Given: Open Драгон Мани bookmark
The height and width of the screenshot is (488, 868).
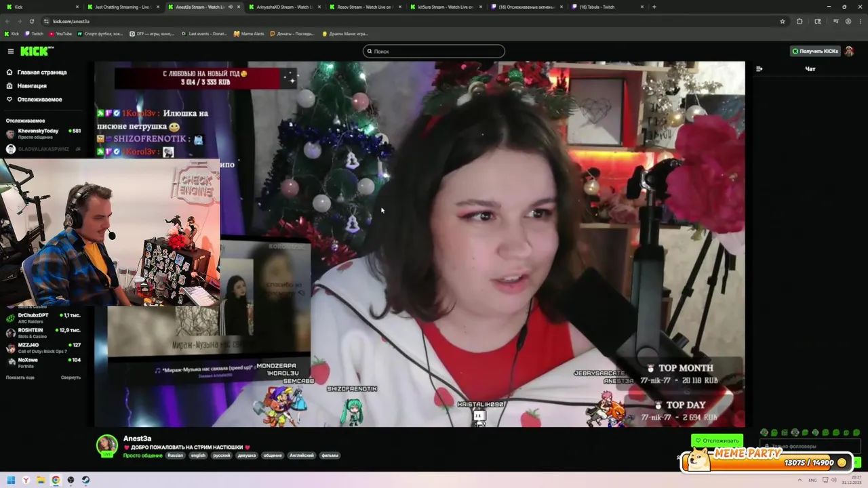Looking at the screenshot, I should pyautogui.click(x=345, y=33).
